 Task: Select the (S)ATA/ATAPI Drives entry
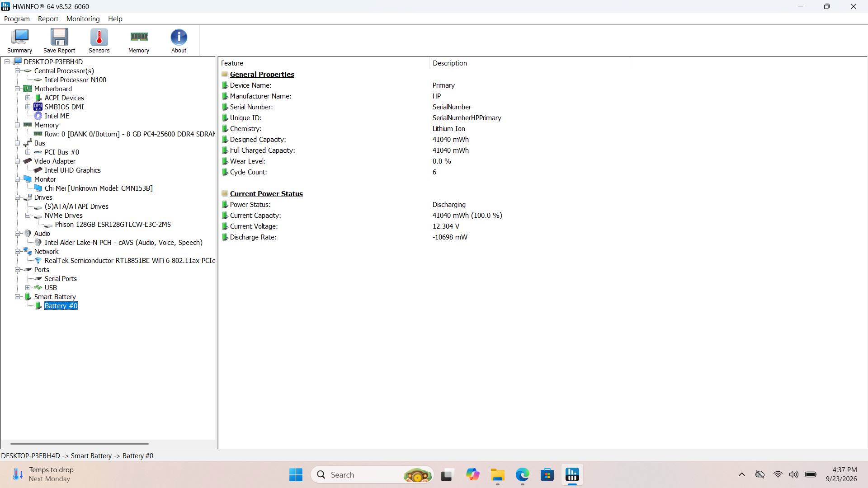coord(76,206)
